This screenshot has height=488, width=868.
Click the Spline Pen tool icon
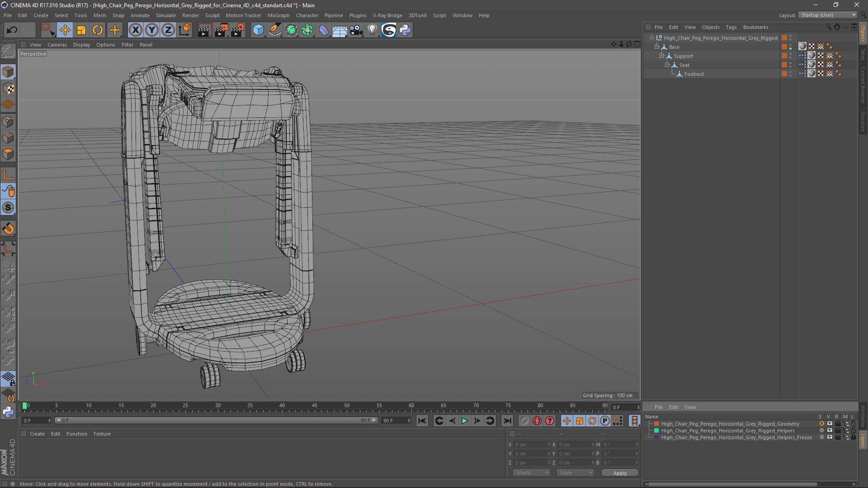click(x=274, y=30)
